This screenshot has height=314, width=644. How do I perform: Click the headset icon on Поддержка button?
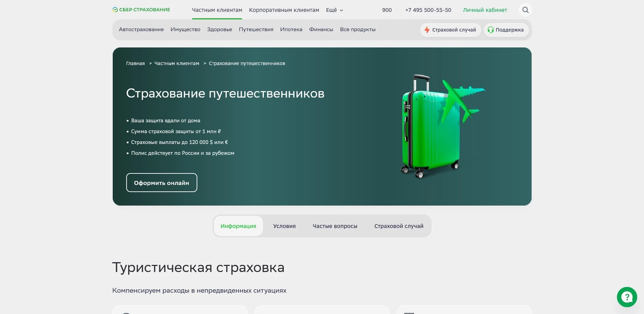coord(490,30)
